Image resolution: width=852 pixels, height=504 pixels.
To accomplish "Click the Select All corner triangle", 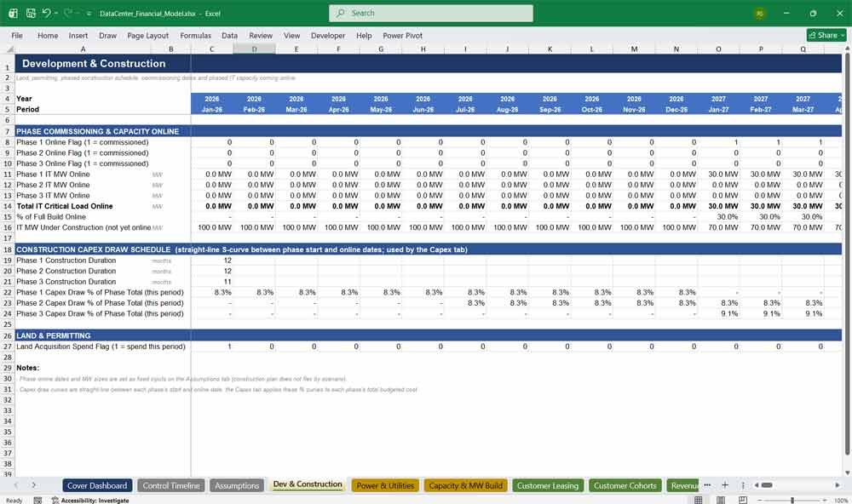I will pos(9,49).
